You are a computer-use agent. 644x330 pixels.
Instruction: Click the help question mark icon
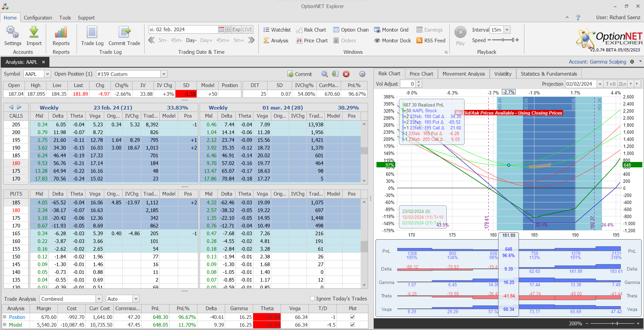coord(578,17)
